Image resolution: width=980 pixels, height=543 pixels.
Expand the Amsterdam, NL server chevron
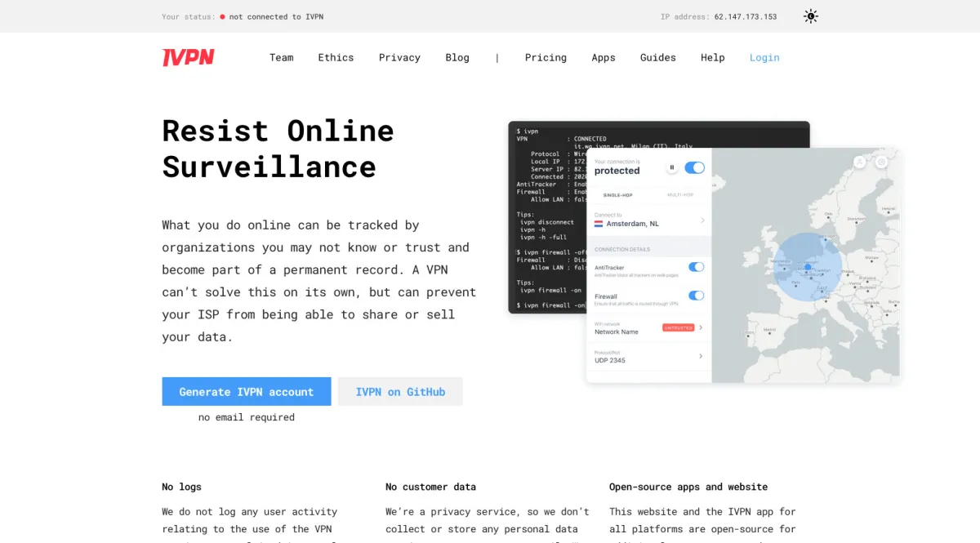pyautogui.click(x=702, y=220)
